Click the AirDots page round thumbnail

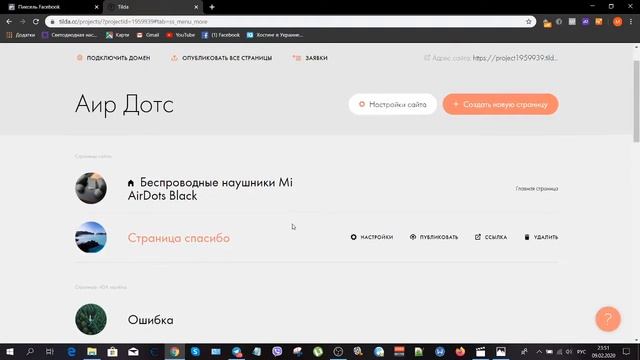tap(91, 188)
